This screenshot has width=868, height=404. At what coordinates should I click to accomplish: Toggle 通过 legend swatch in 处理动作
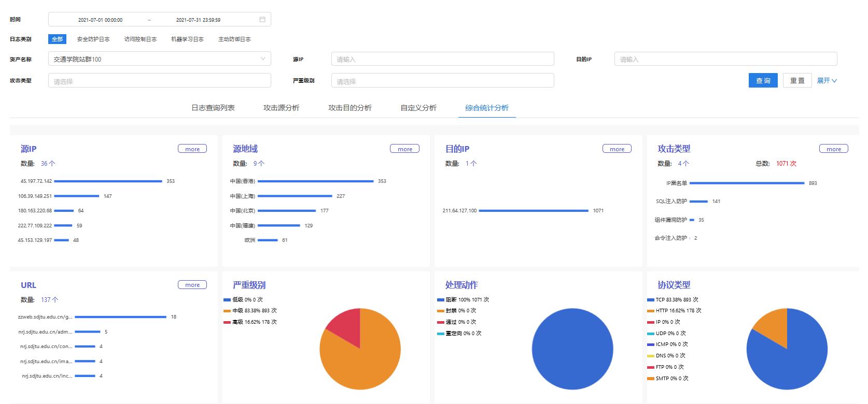coord(441,322)
